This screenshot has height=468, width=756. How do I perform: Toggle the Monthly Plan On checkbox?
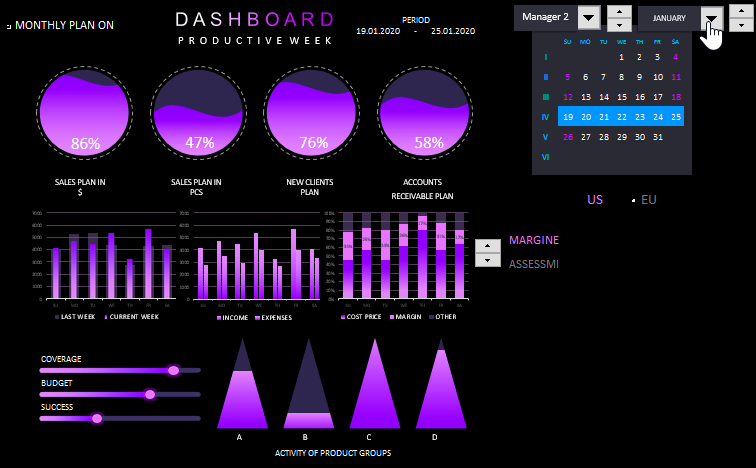click(9, 26)
